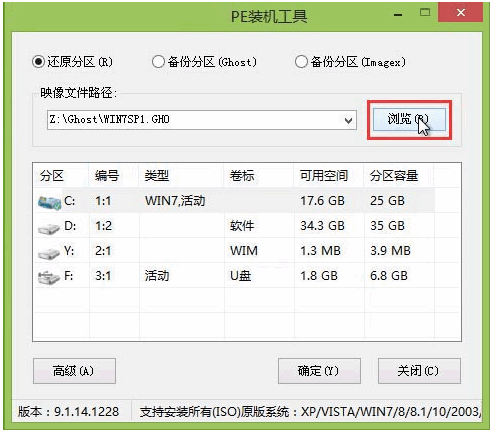The height and width of the screenshot is (432, 495).
Task: Open 高级 (A) advanced options
Action: pos(74,371)
